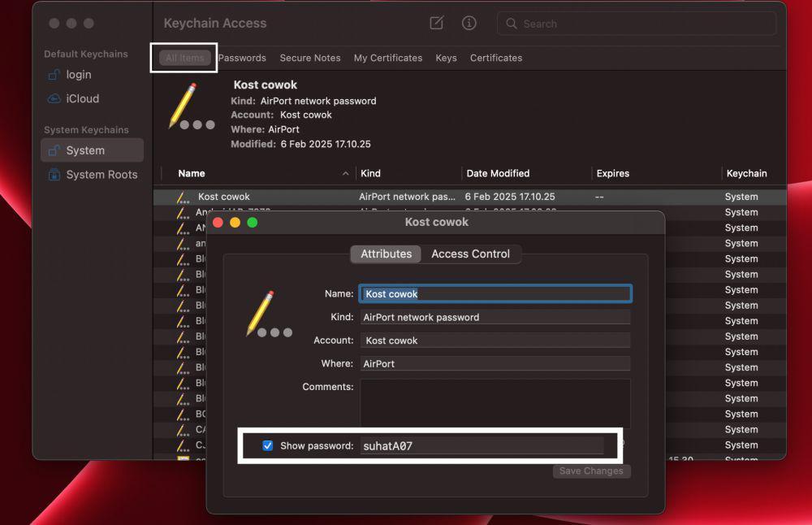The image size is (812, 525).
Task: Click the Where field showing AirPort
Action: click(x=495, y=364)
